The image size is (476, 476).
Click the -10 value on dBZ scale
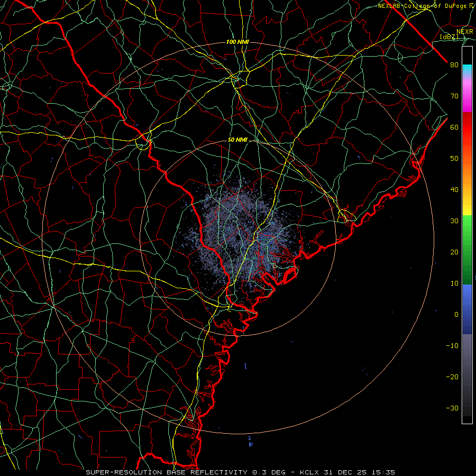coord(452,346)
